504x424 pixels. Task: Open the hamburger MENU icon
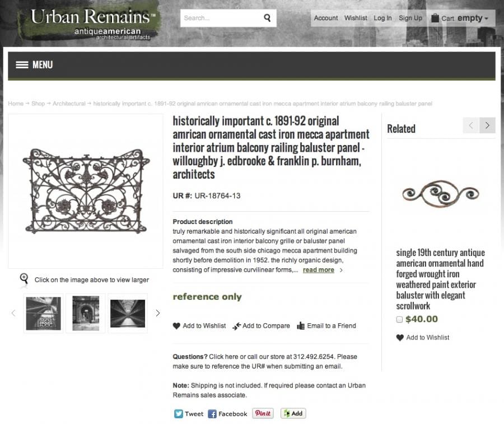[x=22, y=64]
